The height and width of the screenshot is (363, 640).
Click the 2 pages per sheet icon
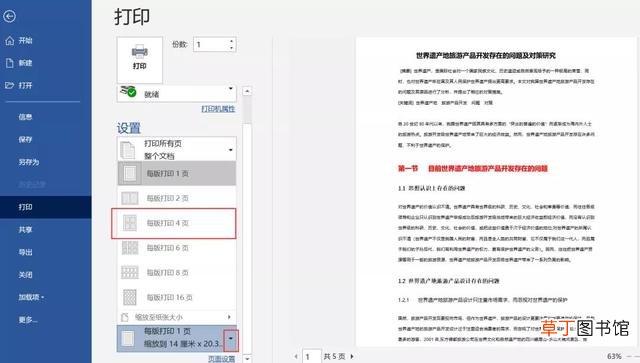[130, 198]
